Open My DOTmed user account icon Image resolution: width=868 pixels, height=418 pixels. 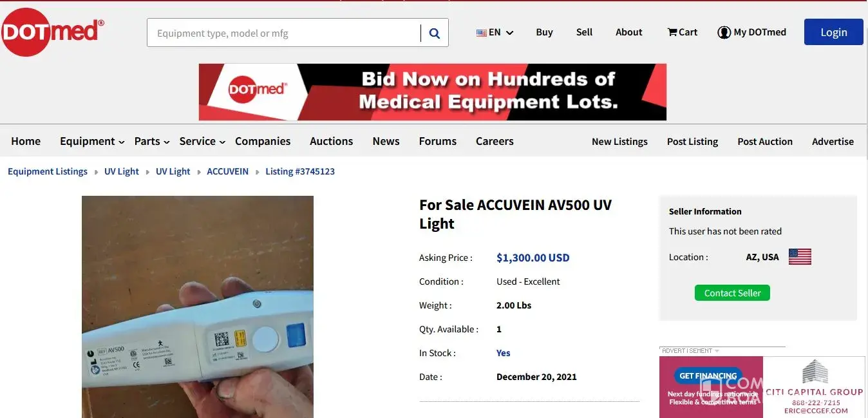(724, 32)
